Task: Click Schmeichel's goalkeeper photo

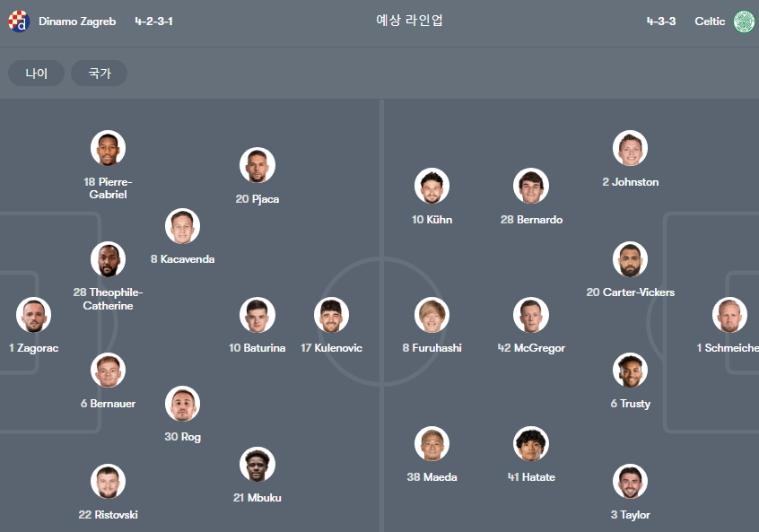Action: coord(730,315)
